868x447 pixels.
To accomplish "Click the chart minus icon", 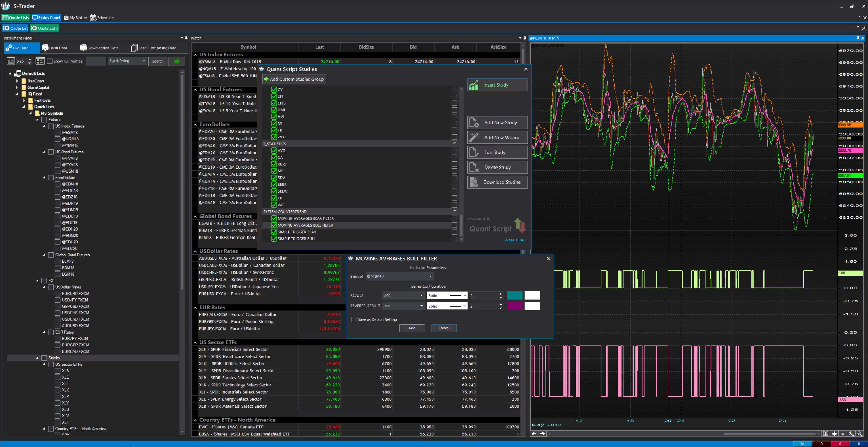I will [x=843, y=434].
